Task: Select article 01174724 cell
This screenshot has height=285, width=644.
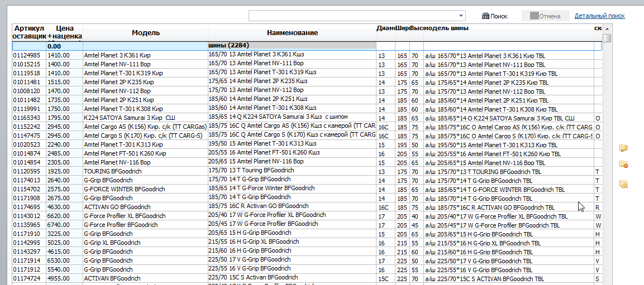Action: tap(28, 278)
